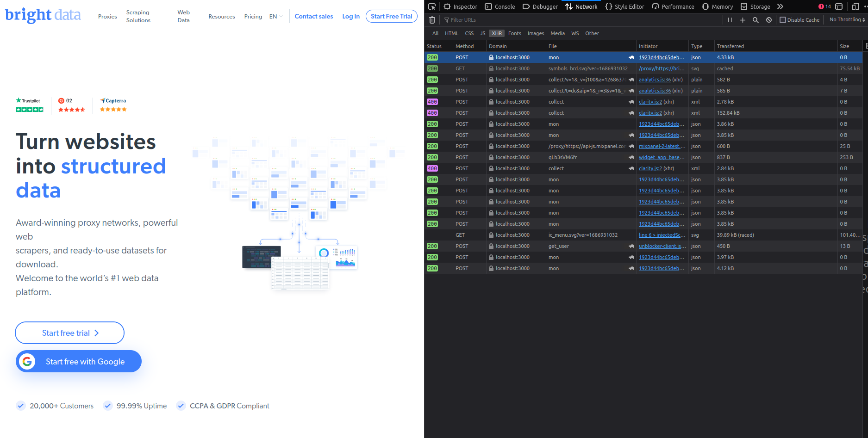868x438 pixels.
Task: Pause network log recording
Action: (730, 20)
